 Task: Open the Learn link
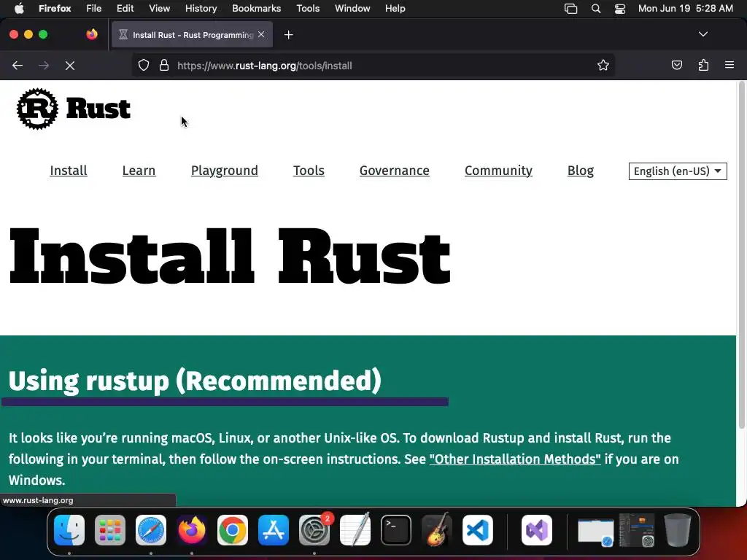139,171
